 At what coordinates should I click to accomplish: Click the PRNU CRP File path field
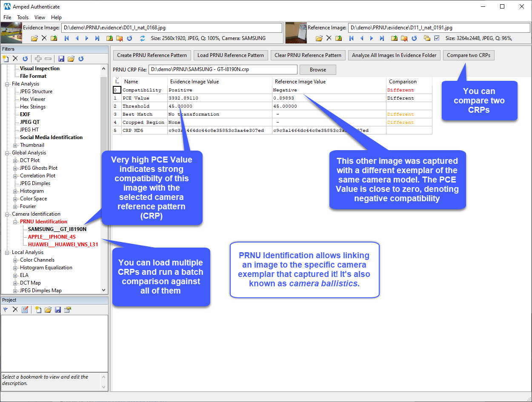[223, 70]
